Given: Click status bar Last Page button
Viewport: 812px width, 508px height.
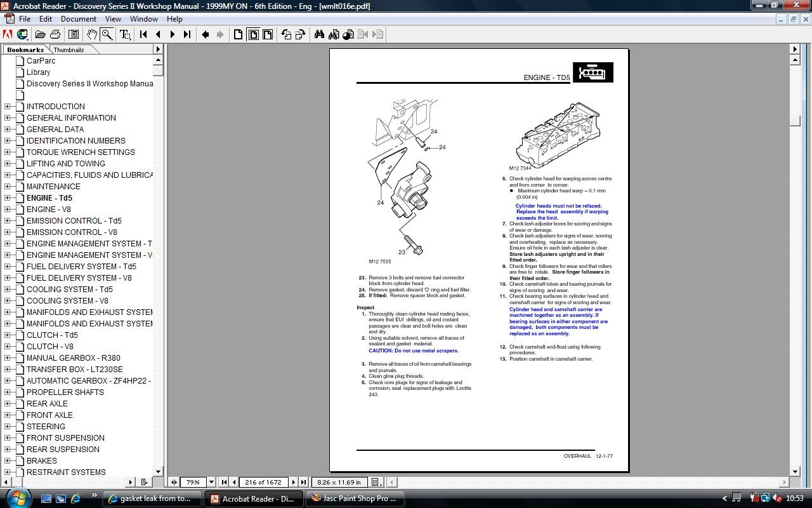Looking at the screenshot, I should pyautogui.click(x=303, y=482).
